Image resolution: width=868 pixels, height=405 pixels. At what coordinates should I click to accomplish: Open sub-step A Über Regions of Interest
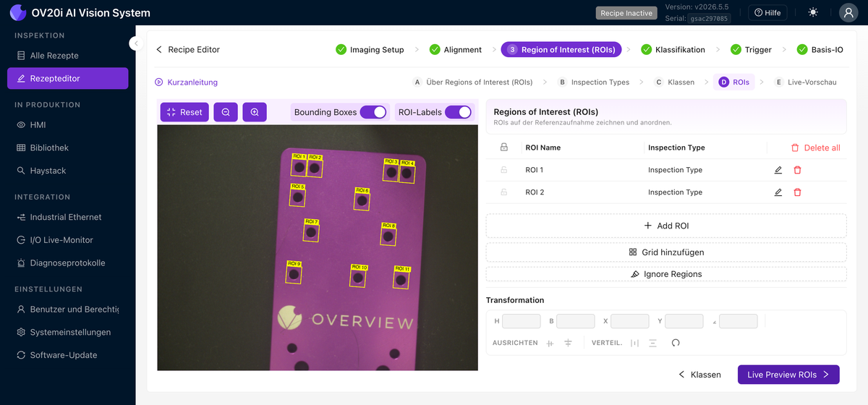[x=472, y=82]
